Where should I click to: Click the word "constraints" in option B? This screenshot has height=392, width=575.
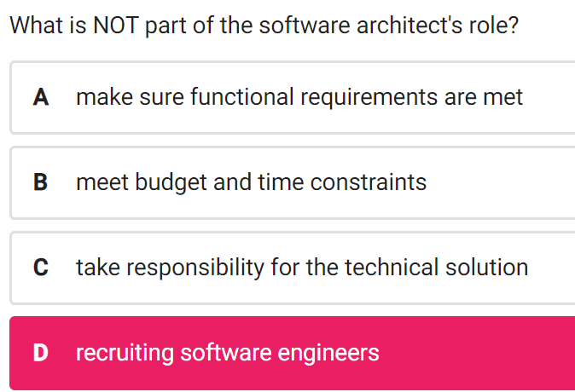pos(369,182)
